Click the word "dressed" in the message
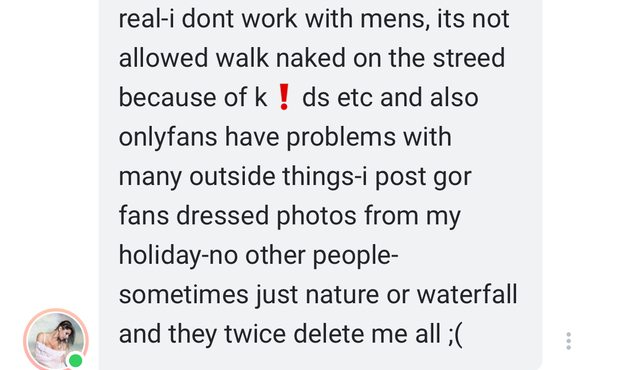This screenshot has height=370, width=641. pyautogui.click(x=222, y=216)
